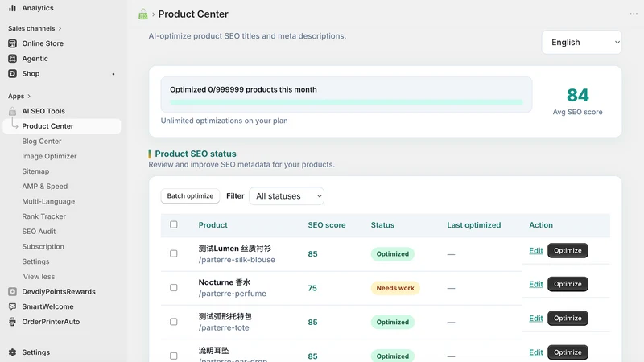
Task: Click Edit for Nocturne 香水
Action: click(x=536, y=284)
